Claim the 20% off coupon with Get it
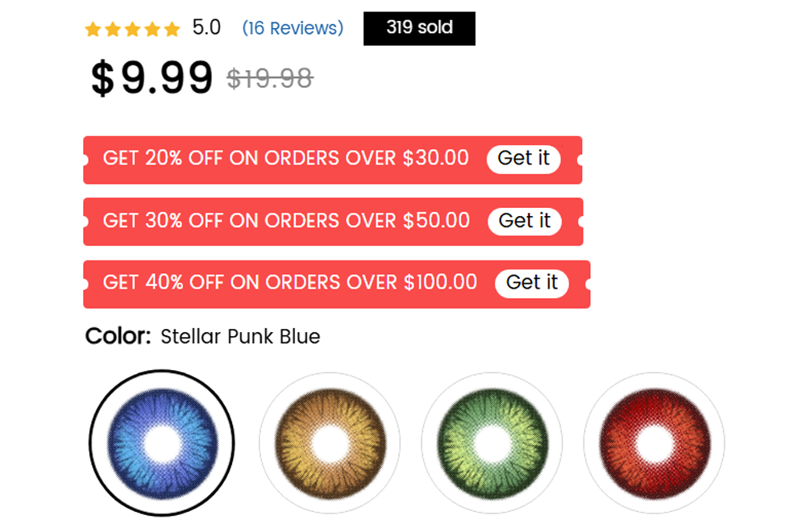The width and height of the screenshot is (806, 532). pos(524,159)
